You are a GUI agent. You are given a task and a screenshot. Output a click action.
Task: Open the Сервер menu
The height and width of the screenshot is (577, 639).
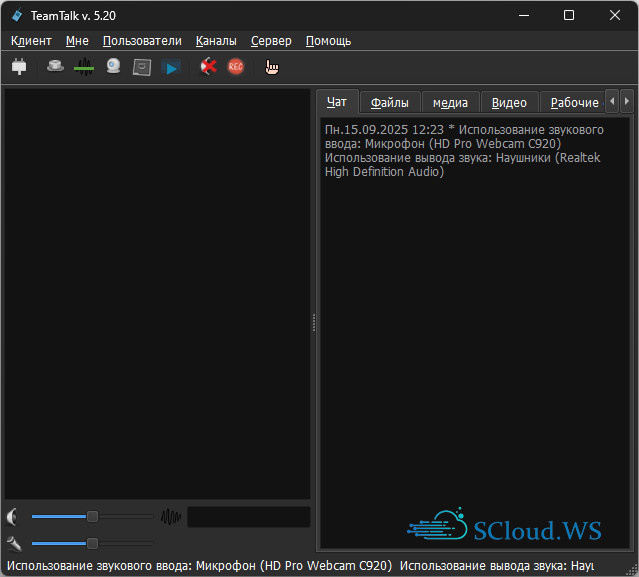[271, 41]
